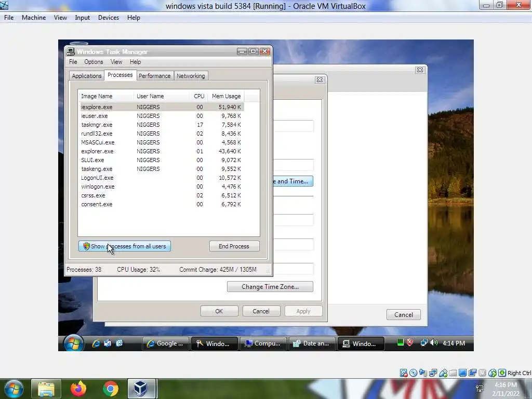
Task: Click the Commit Charge status bar entry
Action: click(218, 270)
